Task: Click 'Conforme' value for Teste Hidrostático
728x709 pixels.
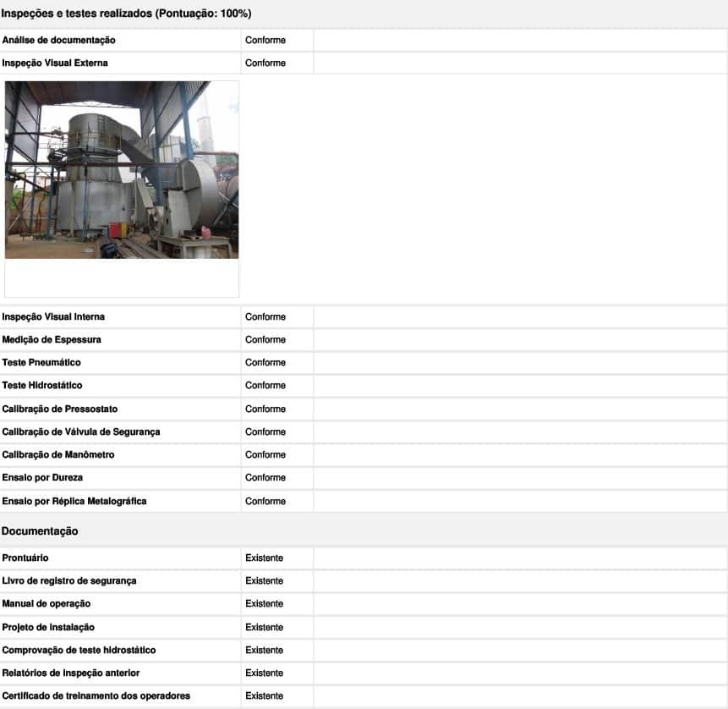Action: (265, 385)
